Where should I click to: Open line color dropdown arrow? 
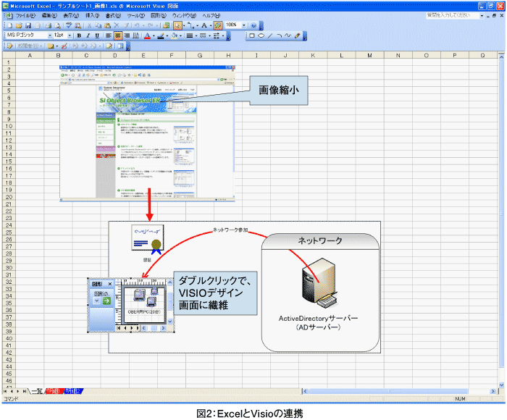click(x=167, y=36)
